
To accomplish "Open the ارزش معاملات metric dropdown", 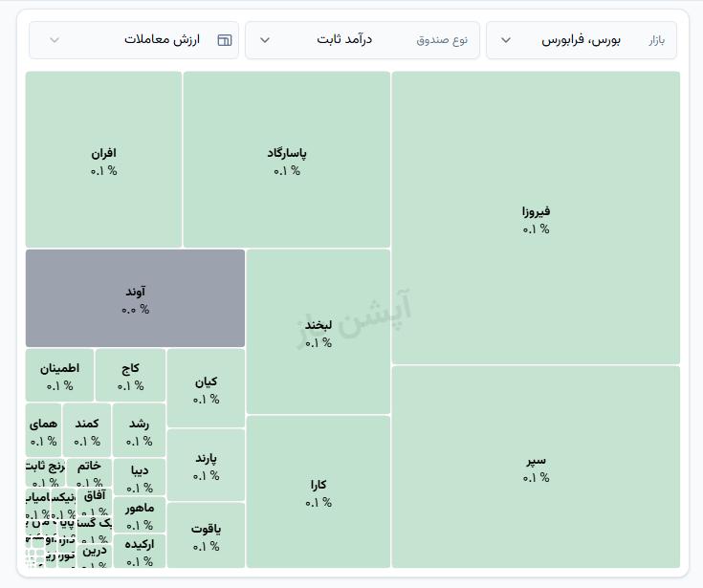I will [134, 40].
